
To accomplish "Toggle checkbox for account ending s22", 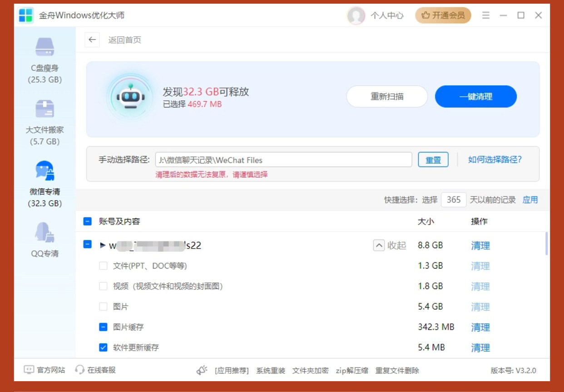I will click(x=87, y=245).
